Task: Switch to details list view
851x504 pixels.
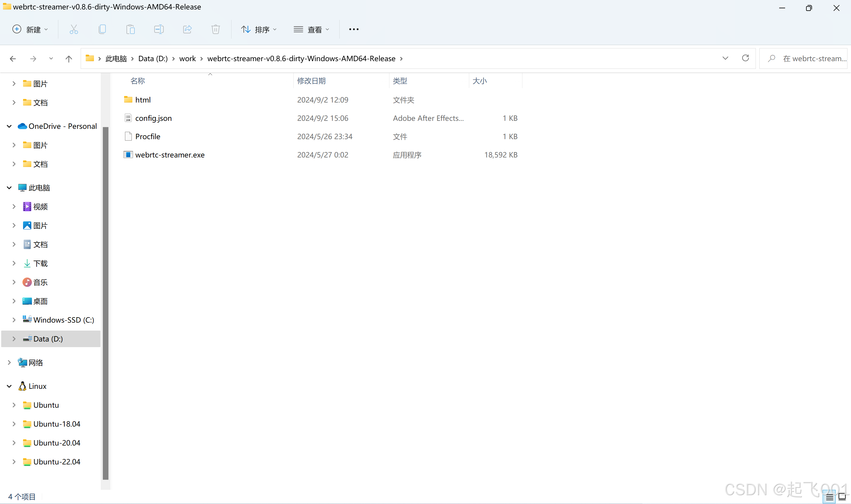Action: point(829,497)
